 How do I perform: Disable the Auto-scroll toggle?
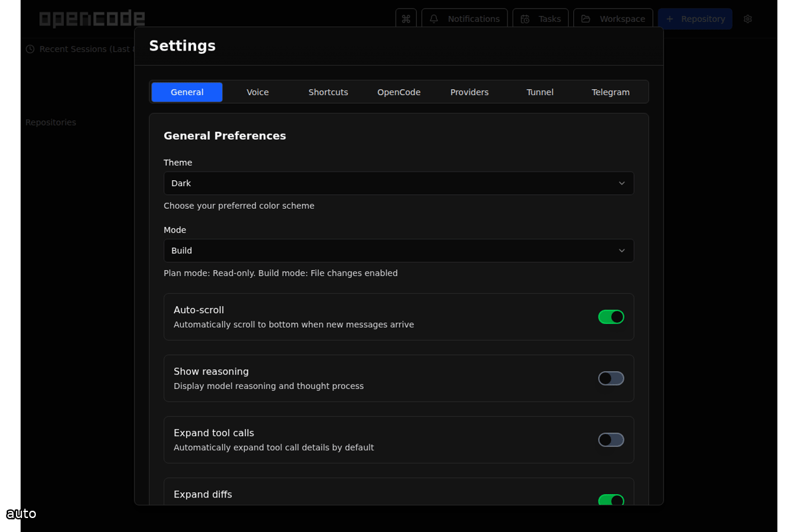611,317
